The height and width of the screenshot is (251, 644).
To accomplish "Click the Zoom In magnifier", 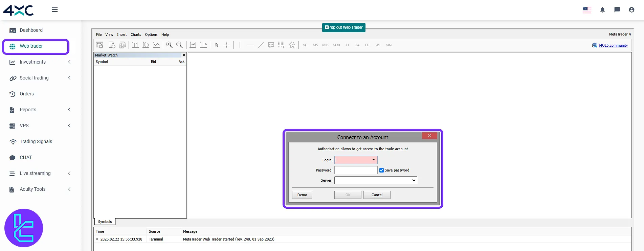I will pos(169,45).
